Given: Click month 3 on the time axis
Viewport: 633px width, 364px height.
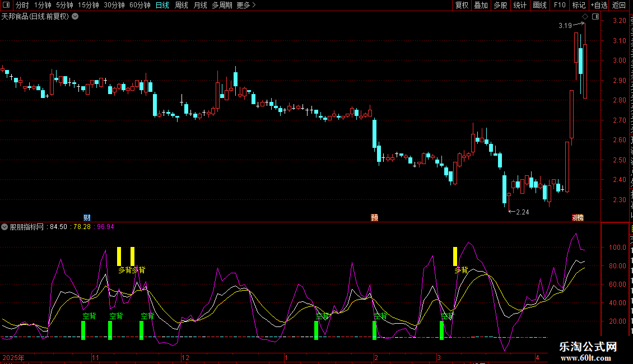Looking at the screenshot, I should tap(439, 357).
